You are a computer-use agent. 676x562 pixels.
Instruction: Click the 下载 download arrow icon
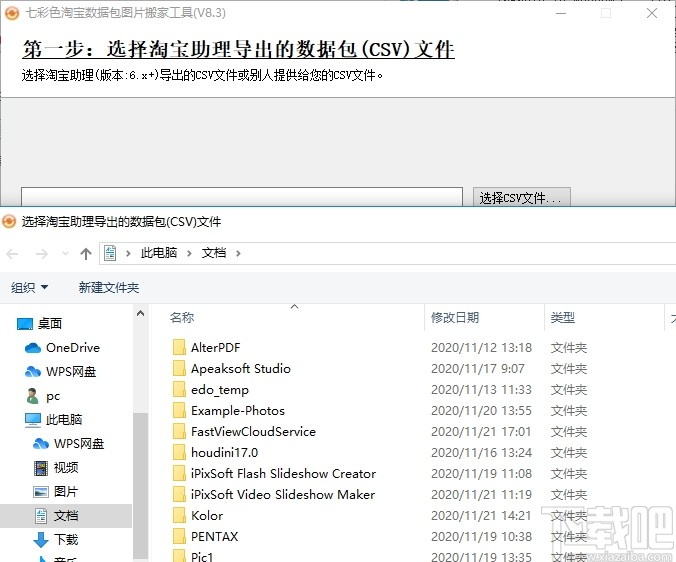pos(41,540)
